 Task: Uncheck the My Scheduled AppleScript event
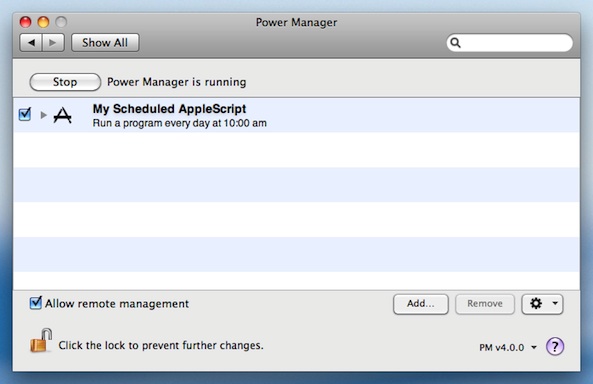coord(25,114)
